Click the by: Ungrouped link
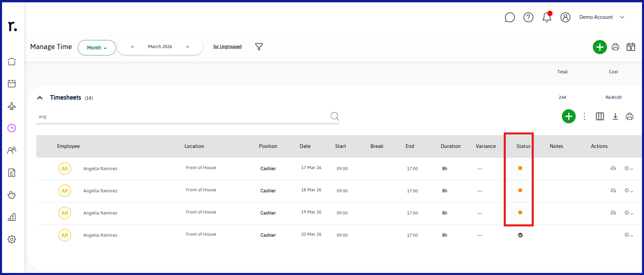 pos(227,47)
